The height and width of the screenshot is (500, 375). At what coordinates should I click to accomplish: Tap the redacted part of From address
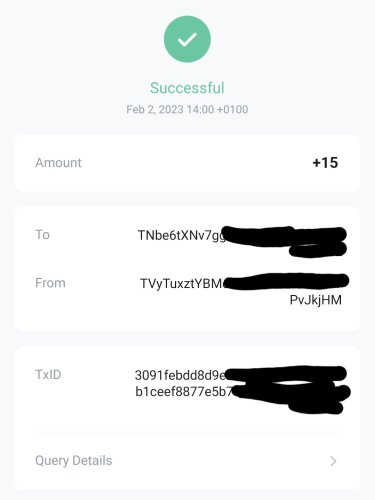pyautogui.click(x=286, y=281)
